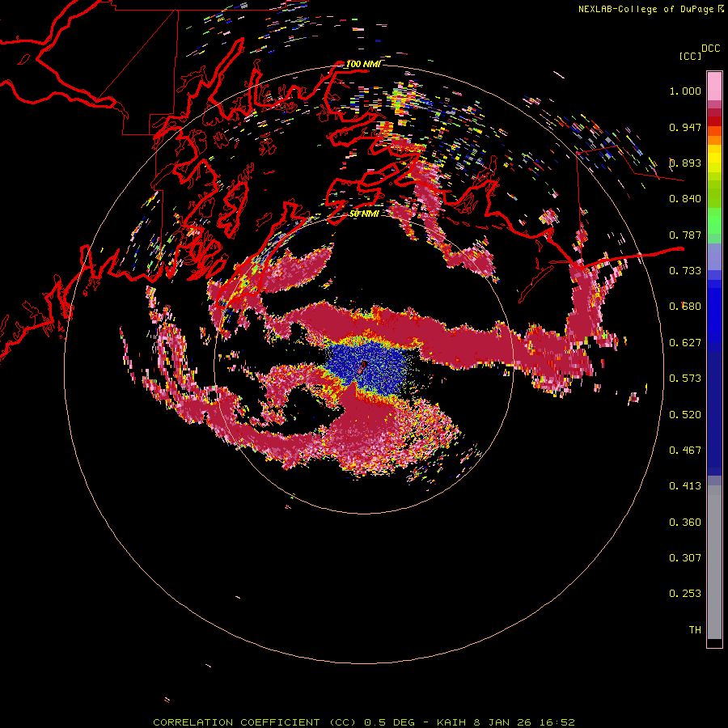Click the 1.000 color scale value

click(x=685, y=91)
